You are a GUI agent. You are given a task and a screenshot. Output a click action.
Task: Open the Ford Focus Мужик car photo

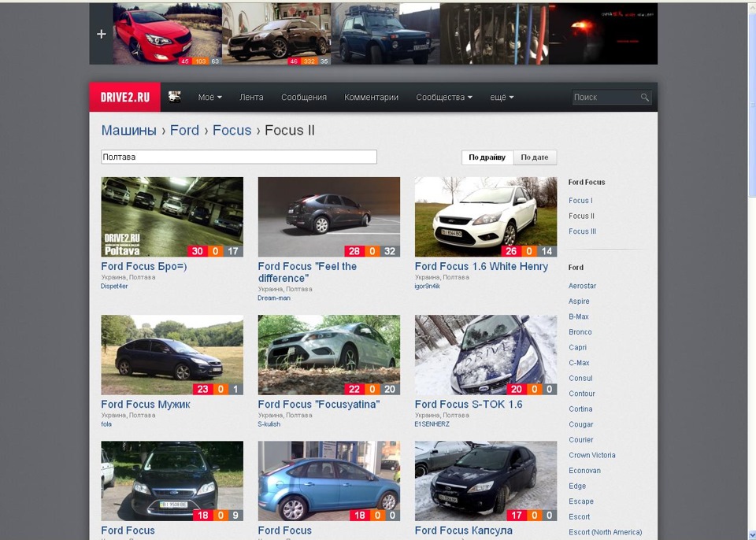pos(172,355)
